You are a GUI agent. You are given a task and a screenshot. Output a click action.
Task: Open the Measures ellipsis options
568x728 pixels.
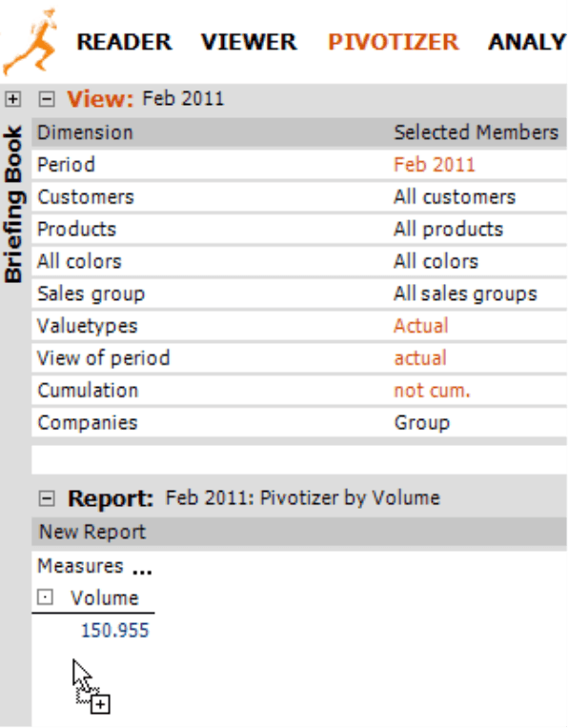(x=142, y=568)
